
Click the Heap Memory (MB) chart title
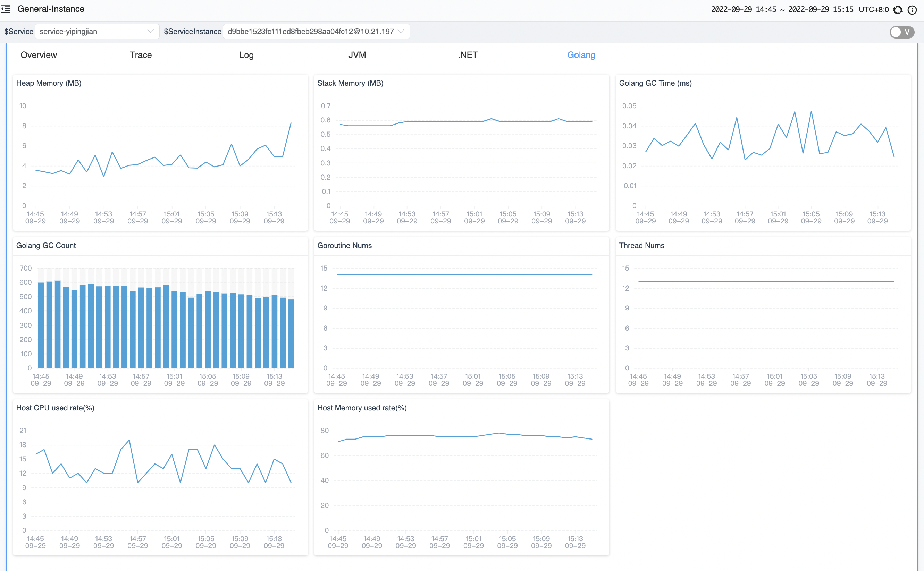coord(49,83)
